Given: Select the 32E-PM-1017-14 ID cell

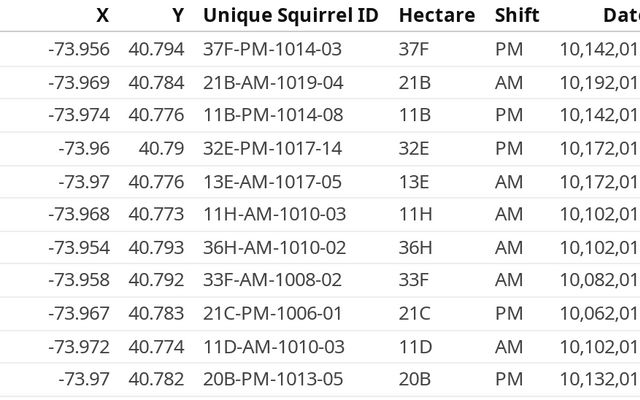Looking at the screenshot, I should (x=273, y=148).
